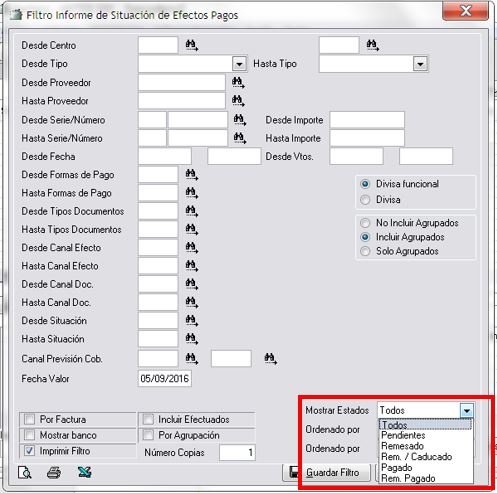
Task: Open lookup next to Hasta Proveedor
Action: point(238,101)
